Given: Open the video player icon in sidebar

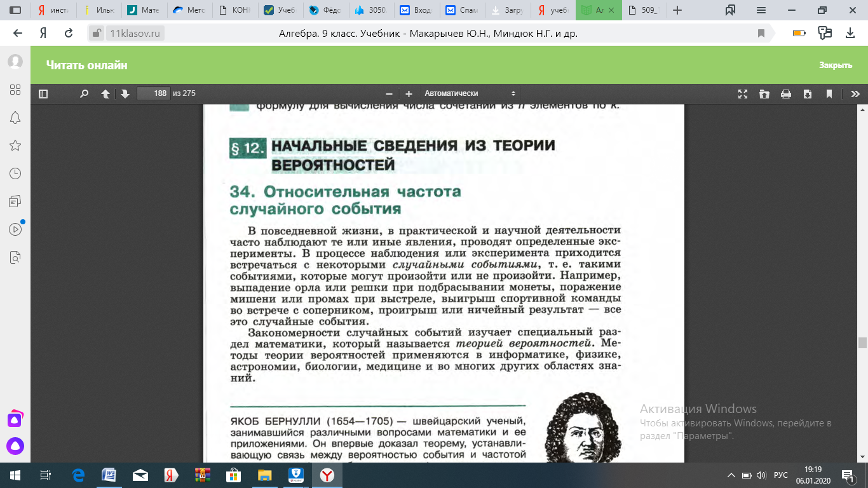Looking at the screenshot, I should 15,229.
